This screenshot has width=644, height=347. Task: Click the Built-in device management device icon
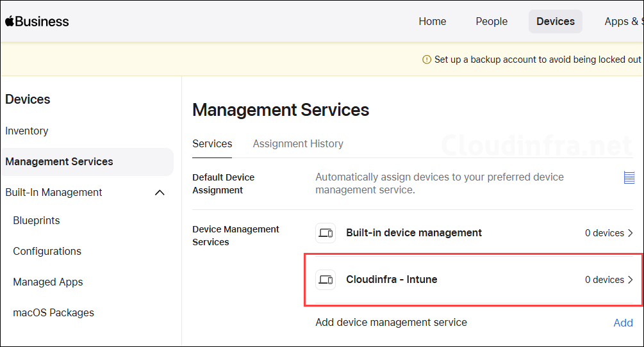[326, 233]
